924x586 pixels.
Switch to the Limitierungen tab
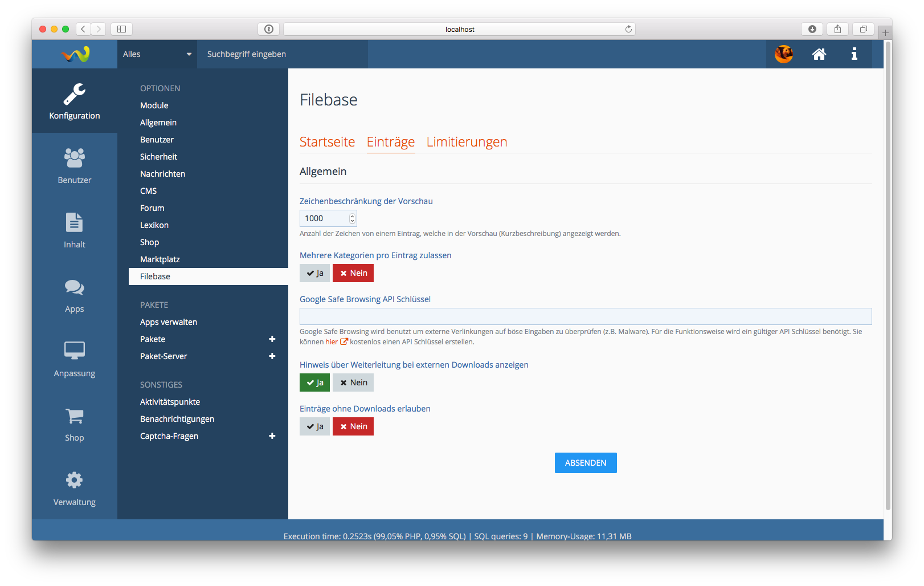tap(467, 142)
